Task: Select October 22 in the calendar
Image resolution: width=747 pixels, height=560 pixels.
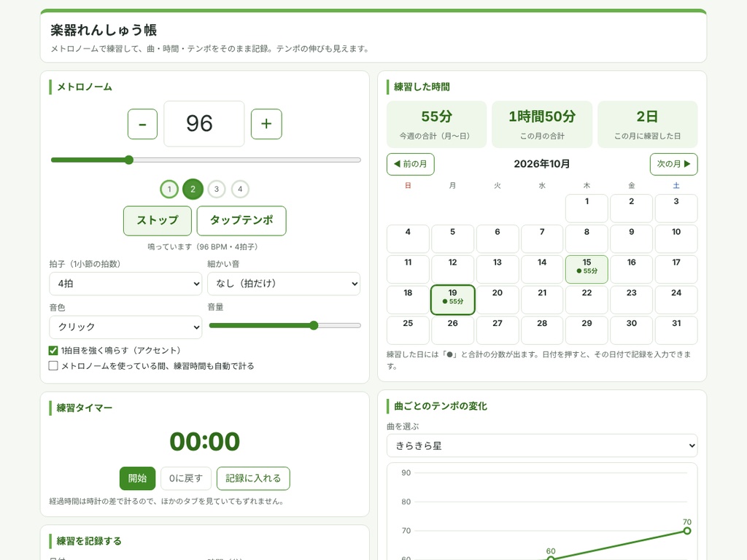Action: pyautogui.click(x=587, y=300)
